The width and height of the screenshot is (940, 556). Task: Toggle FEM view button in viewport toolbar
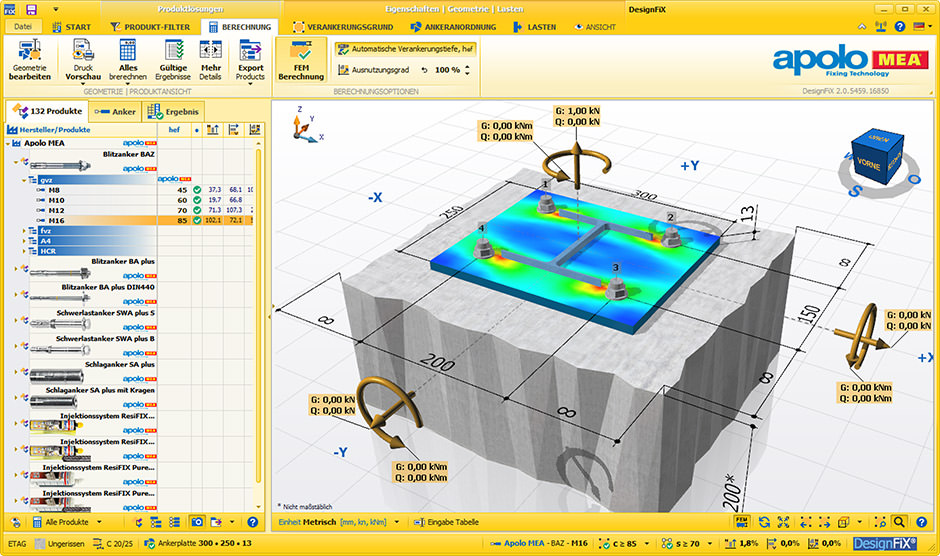[742, 522]
